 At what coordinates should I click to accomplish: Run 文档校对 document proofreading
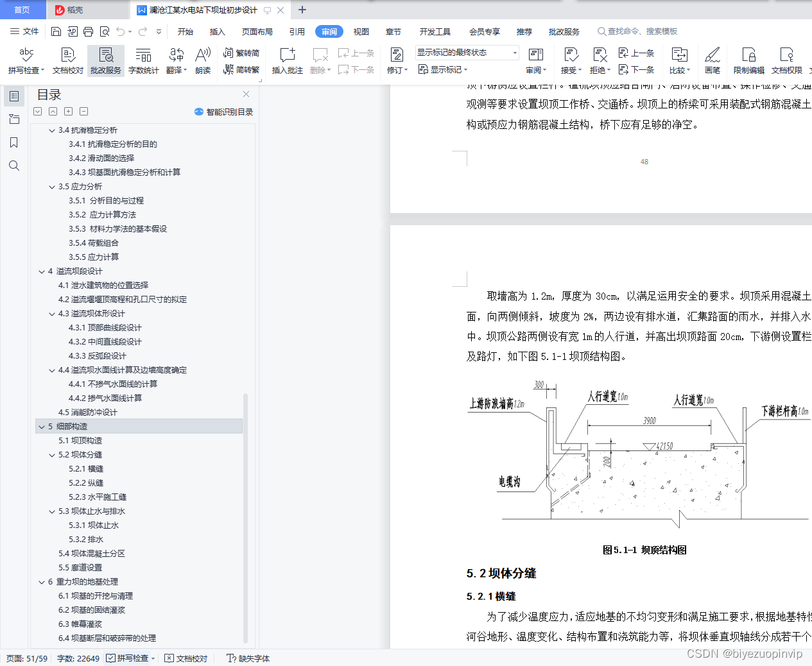point(67,61)
